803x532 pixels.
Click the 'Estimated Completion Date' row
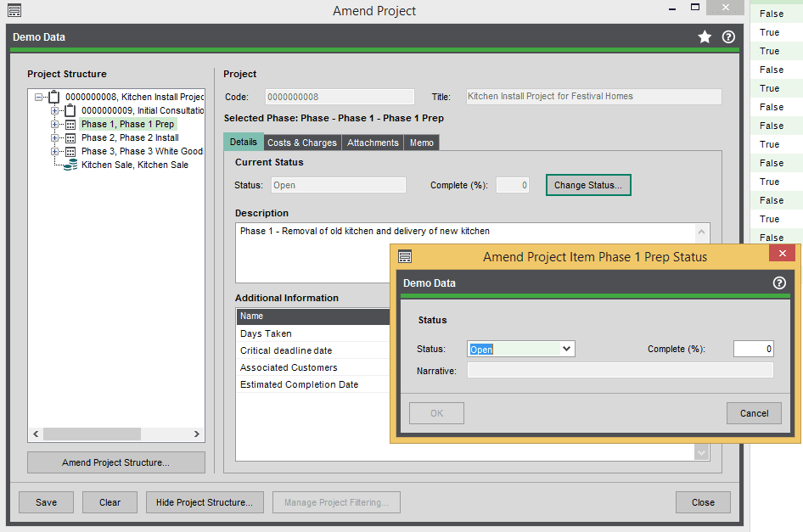(x=313, y=384)
